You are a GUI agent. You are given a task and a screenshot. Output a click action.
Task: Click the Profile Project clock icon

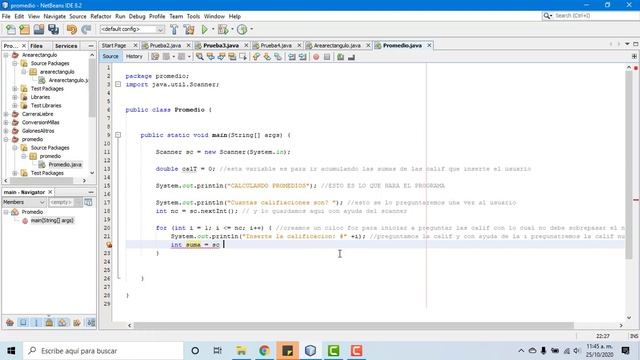pyautogui.click(x=242, y=29)
